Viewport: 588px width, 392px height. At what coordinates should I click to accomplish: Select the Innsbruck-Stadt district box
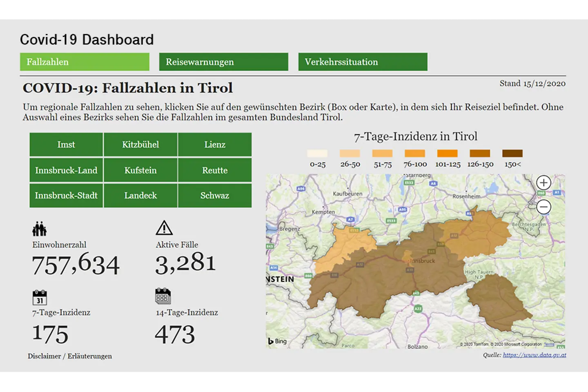pyautogui.click(x=66, y=196)
